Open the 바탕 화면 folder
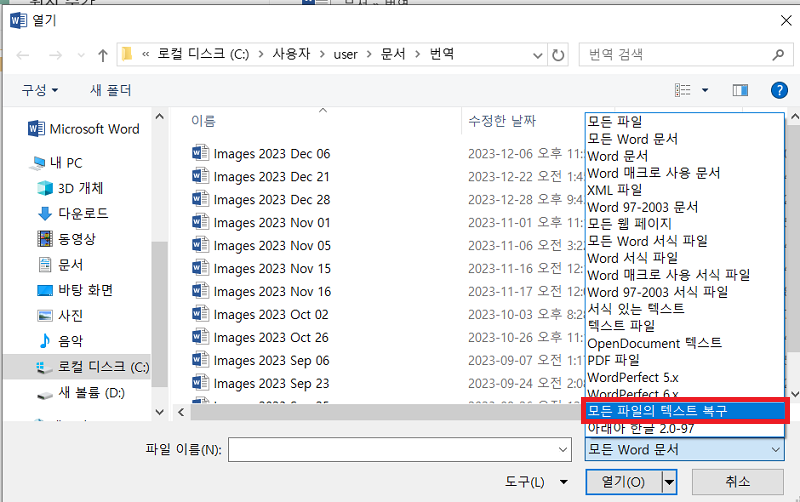 pyautogui.click(x=75, y=290)
